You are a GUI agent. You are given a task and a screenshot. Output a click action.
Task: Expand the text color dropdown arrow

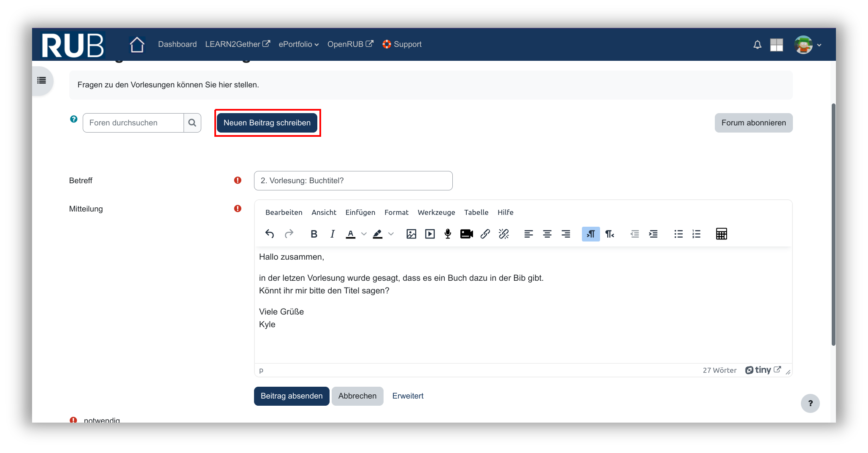(364, 234)
